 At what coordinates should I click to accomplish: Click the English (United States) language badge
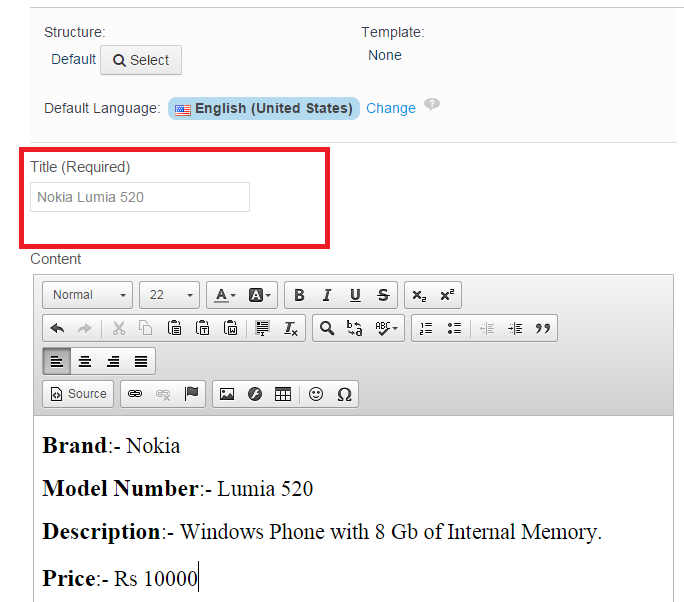tap(264, 108)
